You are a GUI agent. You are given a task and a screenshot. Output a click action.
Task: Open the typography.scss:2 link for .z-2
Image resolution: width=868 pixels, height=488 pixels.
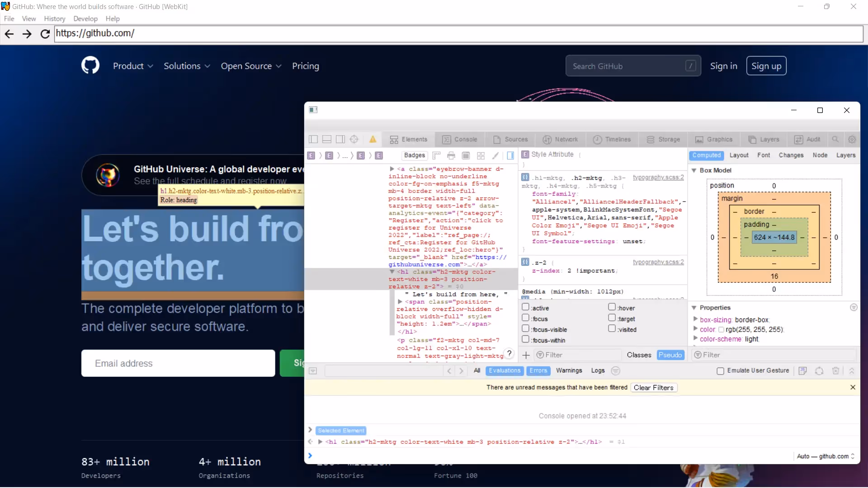tap(658, 262)
